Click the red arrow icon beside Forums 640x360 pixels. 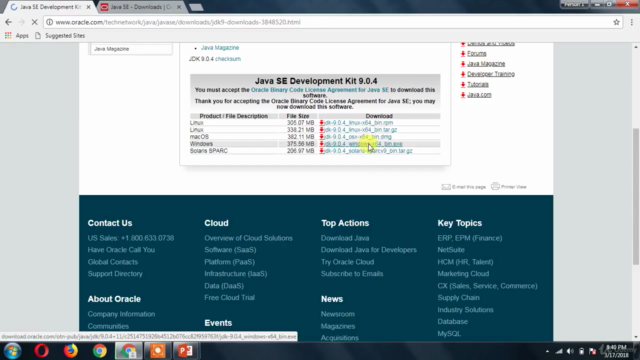pyautogui.click(x=463, y=53)
